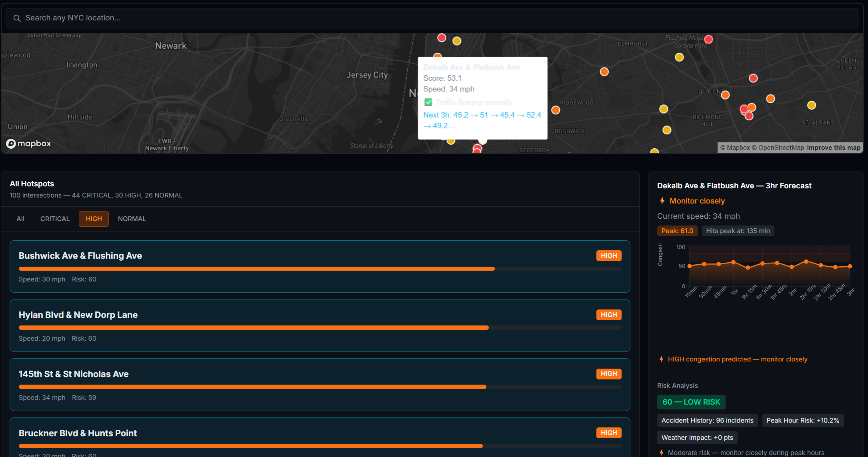Image resolution: width=868 pixels, height=457 pixels.
Task: Click the green traffic flowing checkmark
Action: pyautogui.click(x=428, y=102)
